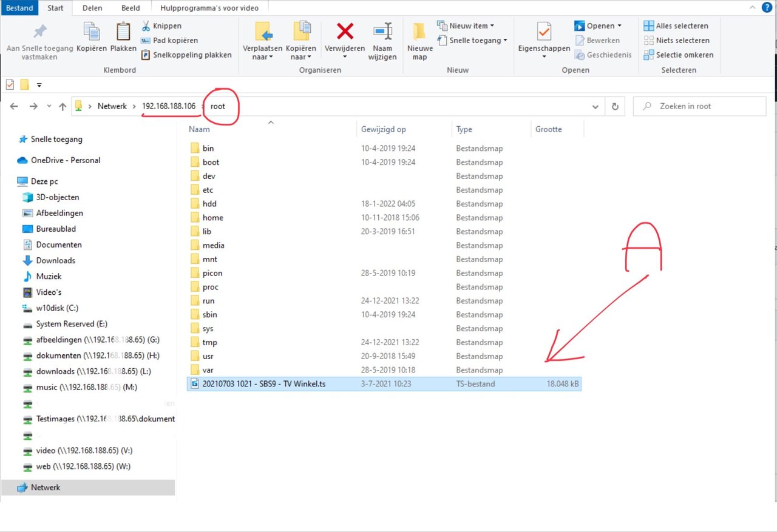Image resolution: width=777 pixels, height=532 pixels.
Task: Expand the Nieuw item dropdown
Action: [x=466, y=26]
